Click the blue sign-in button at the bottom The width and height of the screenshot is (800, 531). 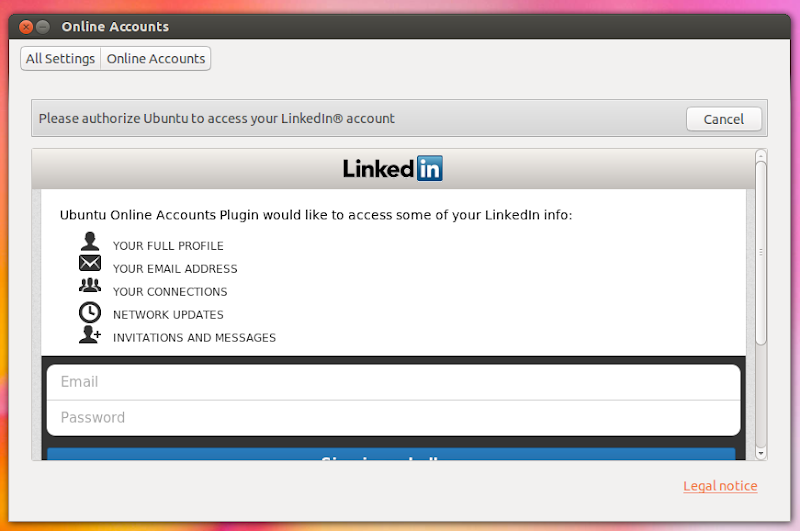391,454
